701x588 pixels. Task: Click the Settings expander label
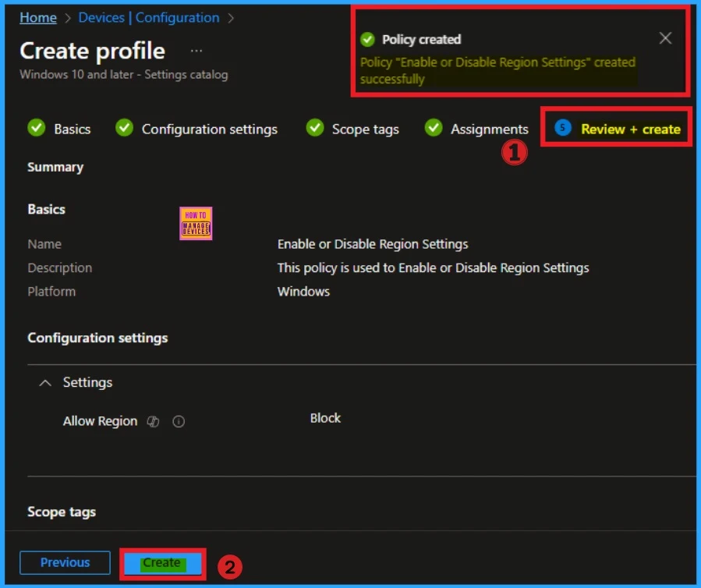tap(87, 383)
